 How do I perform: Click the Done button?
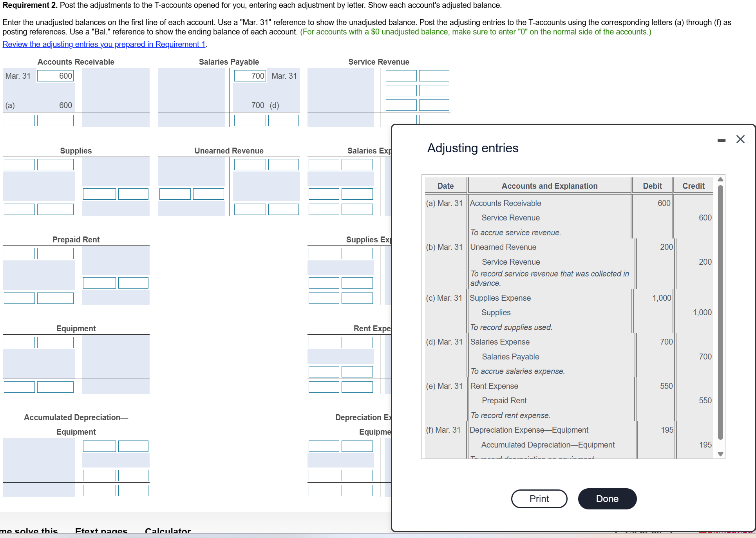(607, 499)
